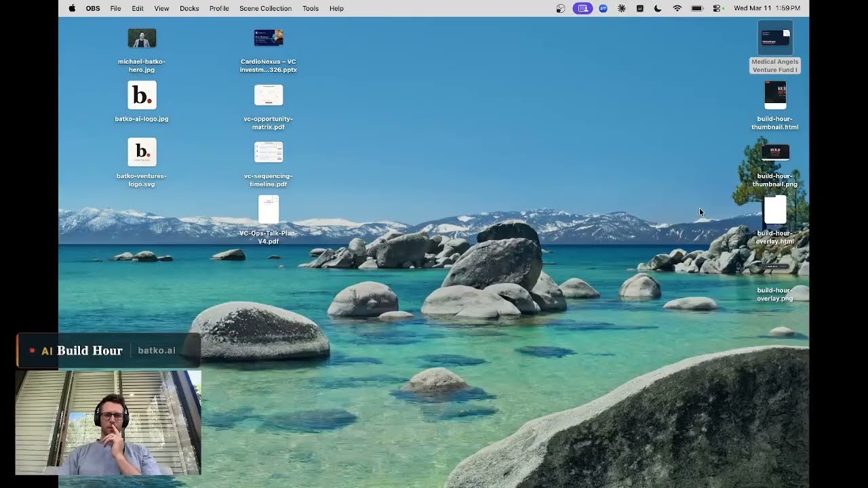The image size is (868, 488).
Task: Open the Edit menu
Action: point(138,8)
